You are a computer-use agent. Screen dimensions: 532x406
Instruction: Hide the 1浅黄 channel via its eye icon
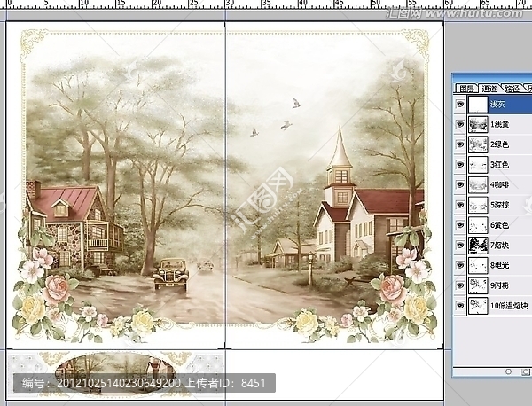point(459,124)
